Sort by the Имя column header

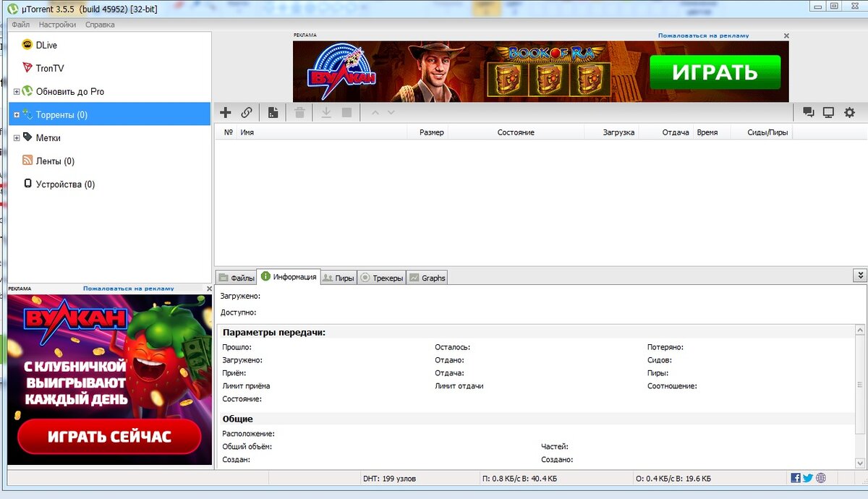321,132
